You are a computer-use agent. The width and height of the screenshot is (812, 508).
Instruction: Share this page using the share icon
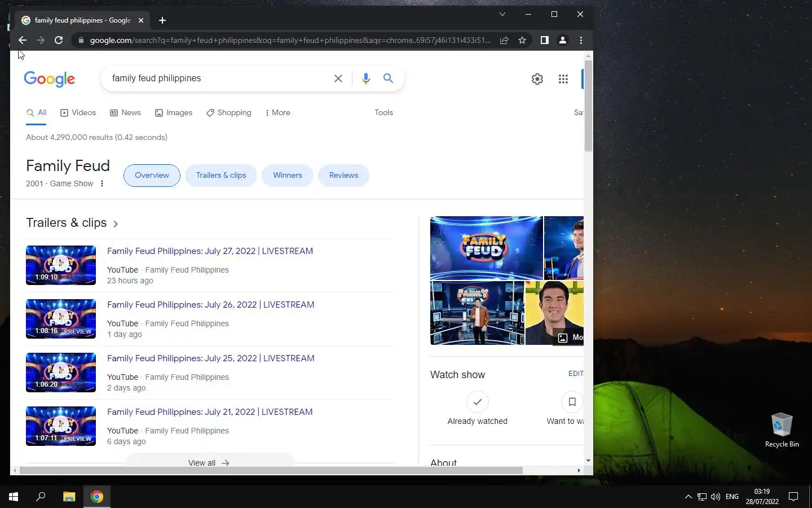[x=504, y=40]
